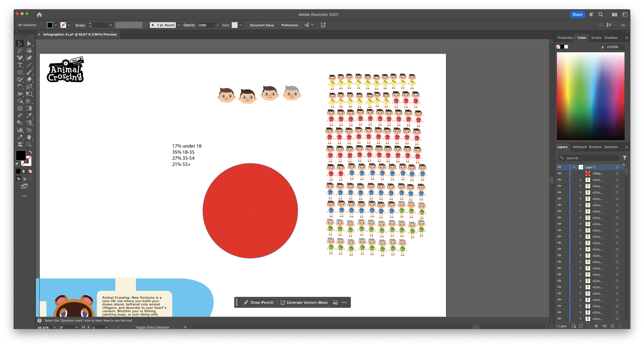
Task: Switch to the Gradient tab
Action: click(x=611, y=38)
